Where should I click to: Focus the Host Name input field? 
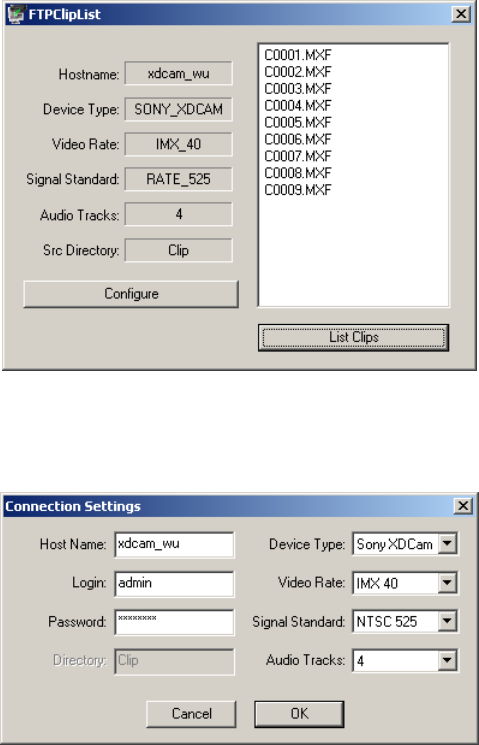174,544
